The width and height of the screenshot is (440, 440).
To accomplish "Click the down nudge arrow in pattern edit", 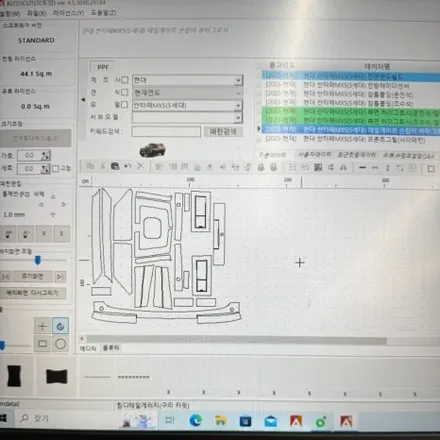I will tap(53, 215).
